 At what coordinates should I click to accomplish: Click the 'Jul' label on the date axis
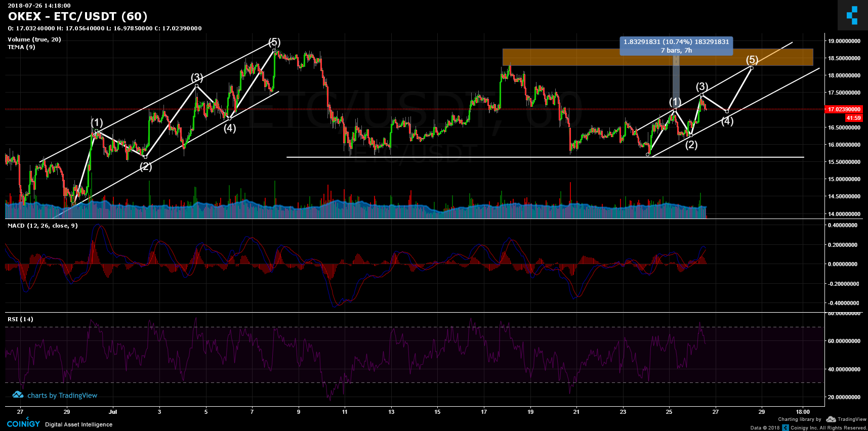[113, 412]
